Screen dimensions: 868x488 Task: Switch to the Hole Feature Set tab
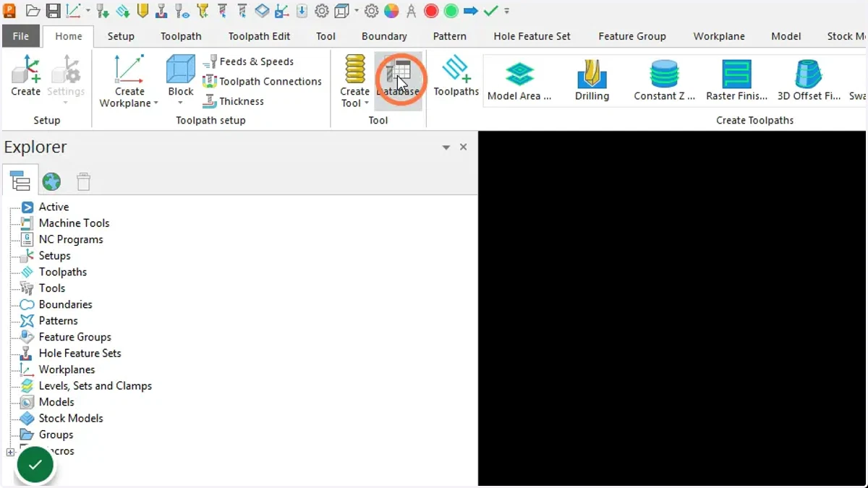click(x=532, y=36)
